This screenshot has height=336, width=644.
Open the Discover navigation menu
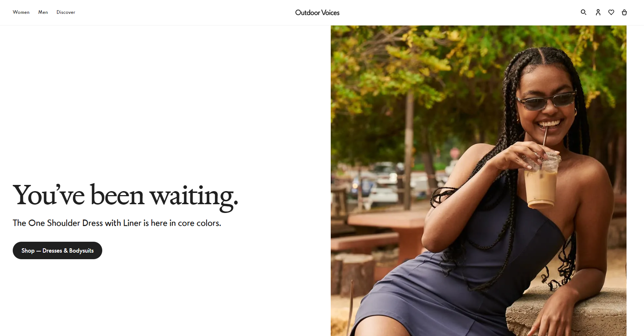pyautogui.click(x=66, y=12)
